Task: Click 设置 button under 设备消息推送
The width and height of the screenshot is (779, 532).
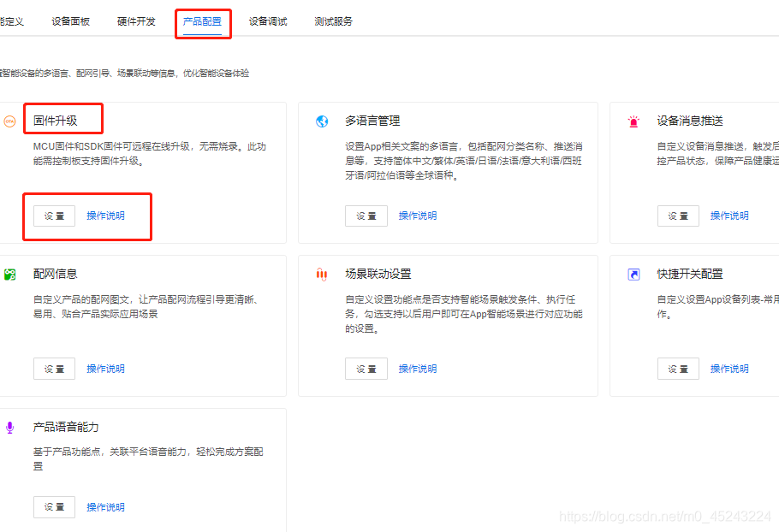Action: tap(678, 216)
